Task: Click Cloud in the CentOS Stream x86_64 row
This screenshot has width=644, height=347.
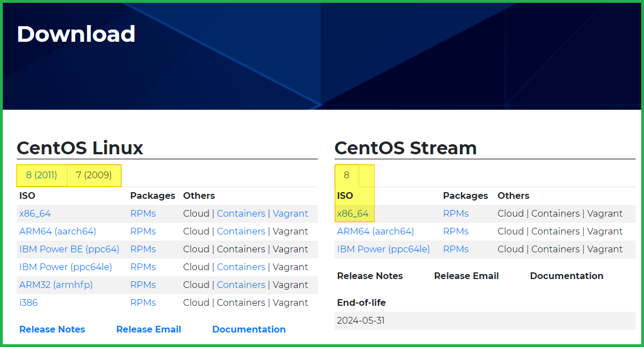Action: pos(511,214)
